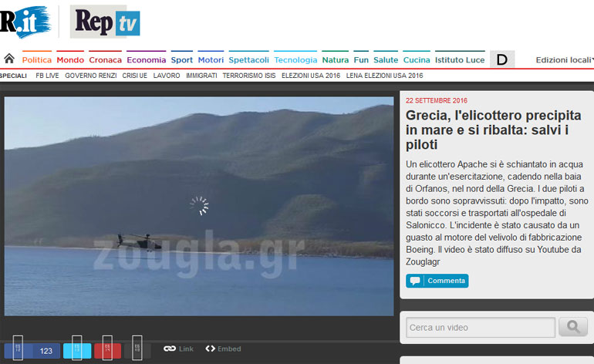Select the Spettacoli menu item
594x364 pixels.
[x=248, y=60]
